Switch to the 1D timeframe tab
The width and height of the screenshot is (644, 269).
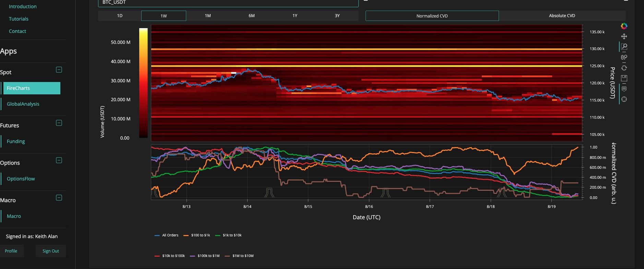tap(120, 16)
